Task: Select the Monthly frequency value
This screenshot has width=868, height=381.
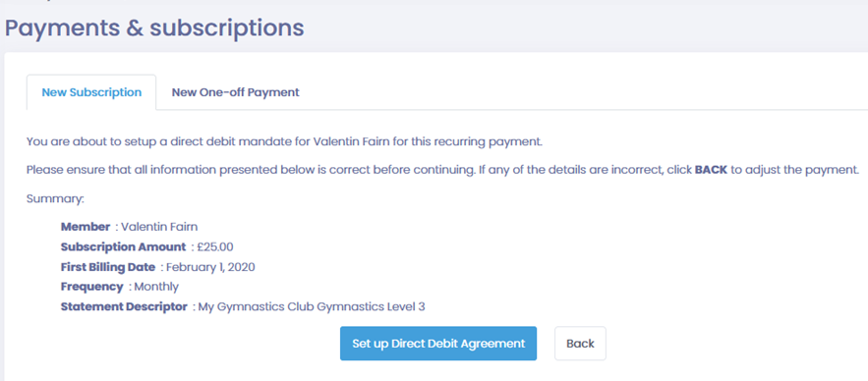Action: (156, 287)
